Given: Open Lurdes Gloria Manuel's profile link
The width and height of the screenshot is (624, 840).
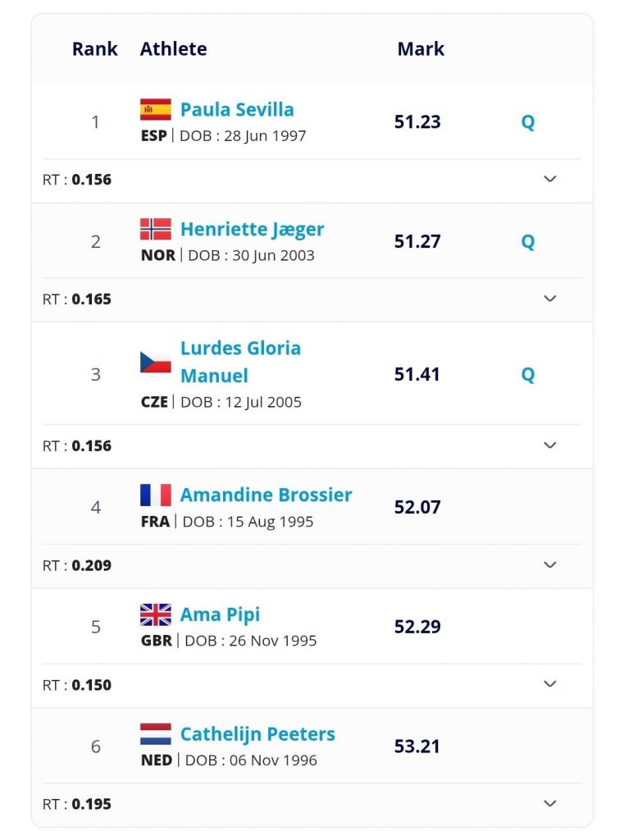Looking at the screenshot, I should point(240,362).
